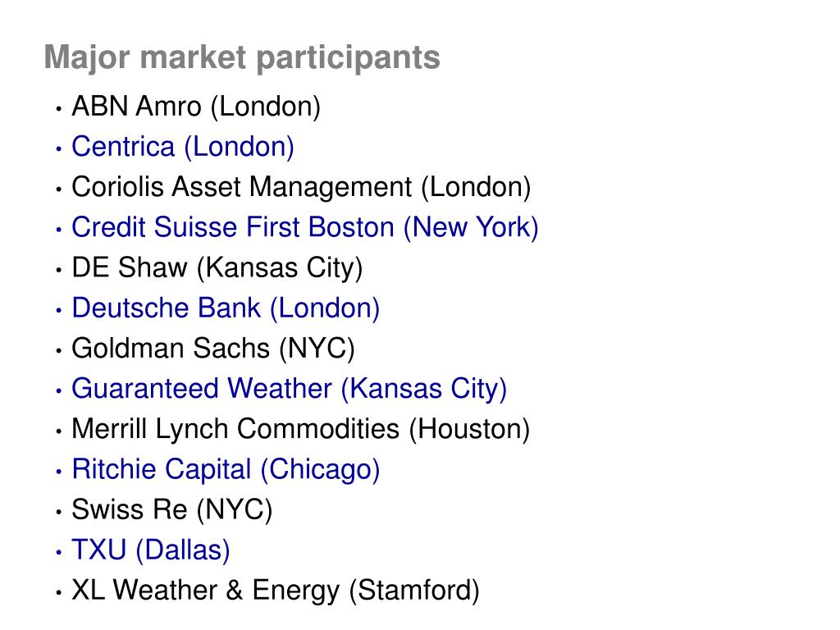Select the ABN Amro (London) entry

196,107
